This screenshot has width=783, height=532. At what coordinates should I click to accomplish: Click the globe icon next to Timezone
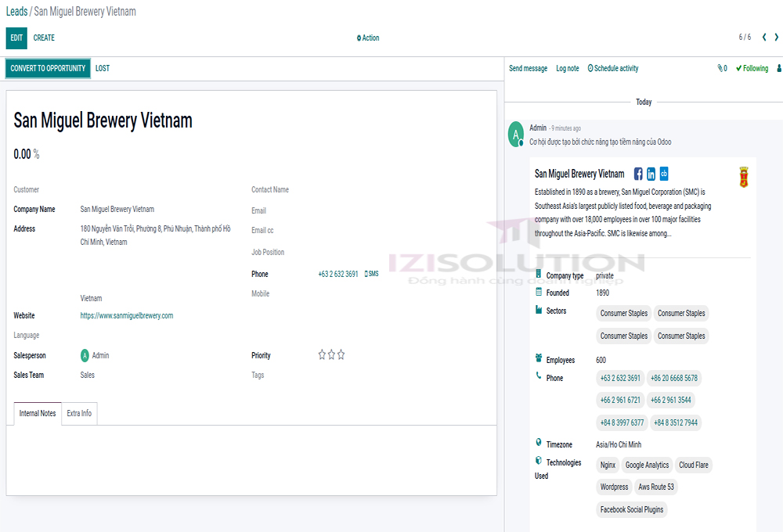[x=537, y=444]
